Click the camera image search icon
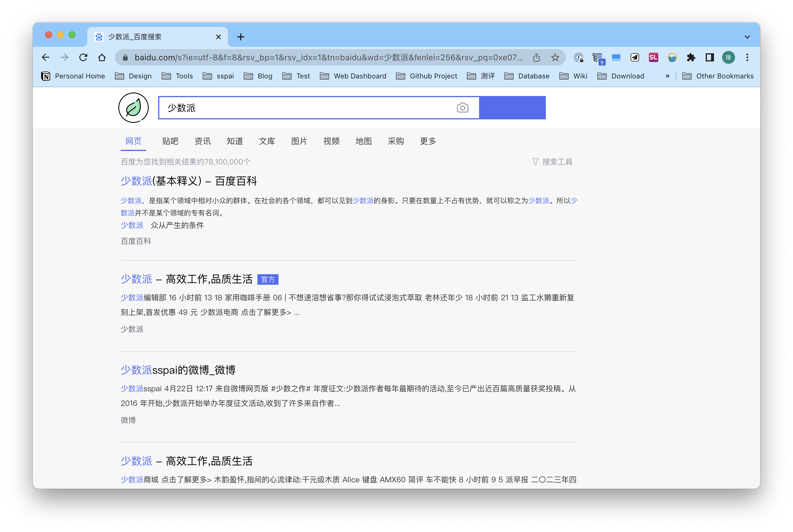This screenshot has height=532, width=793. click(462, 108)
